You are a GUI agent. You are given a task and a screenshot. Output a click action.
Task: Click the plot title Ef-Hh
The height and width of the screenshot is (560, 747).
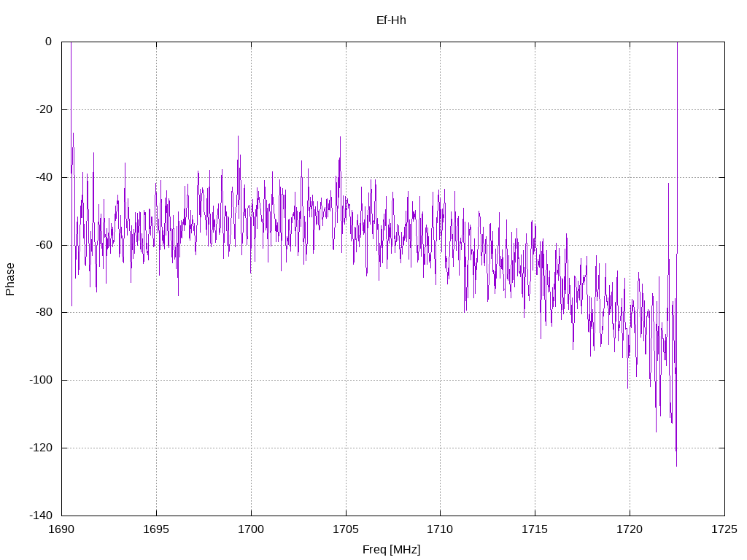point(391,20)
